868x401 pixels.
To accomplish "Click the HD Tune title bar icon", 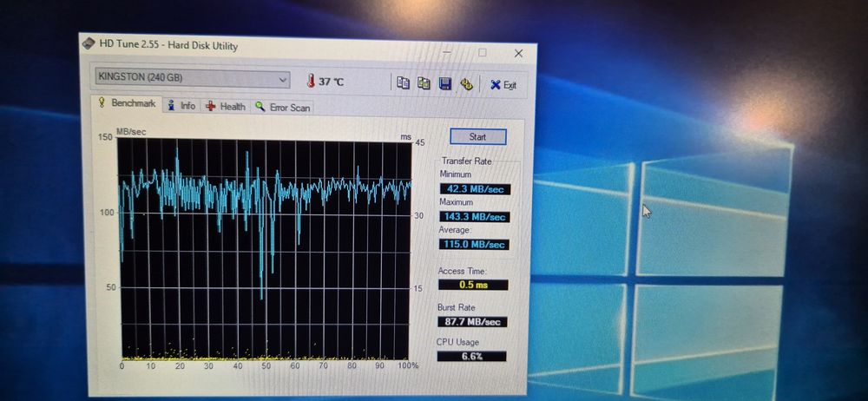I will [89, 43].
